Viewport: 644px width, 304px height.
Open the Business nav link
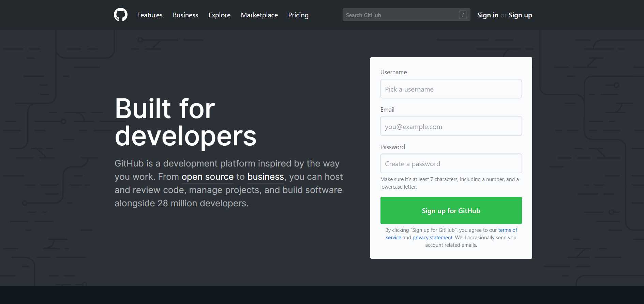(185, 15)
